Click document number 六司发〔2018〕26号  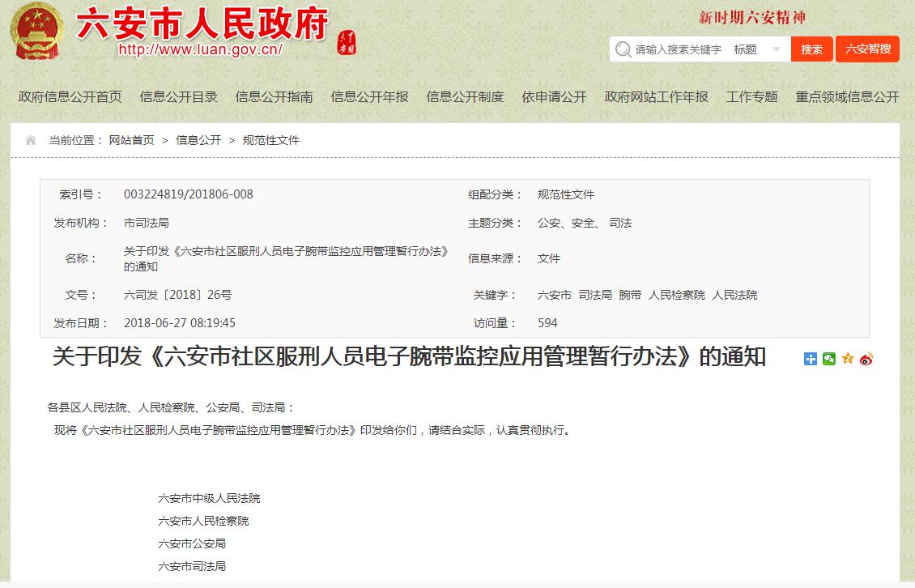pyautogui.click(x=178, y=295)
